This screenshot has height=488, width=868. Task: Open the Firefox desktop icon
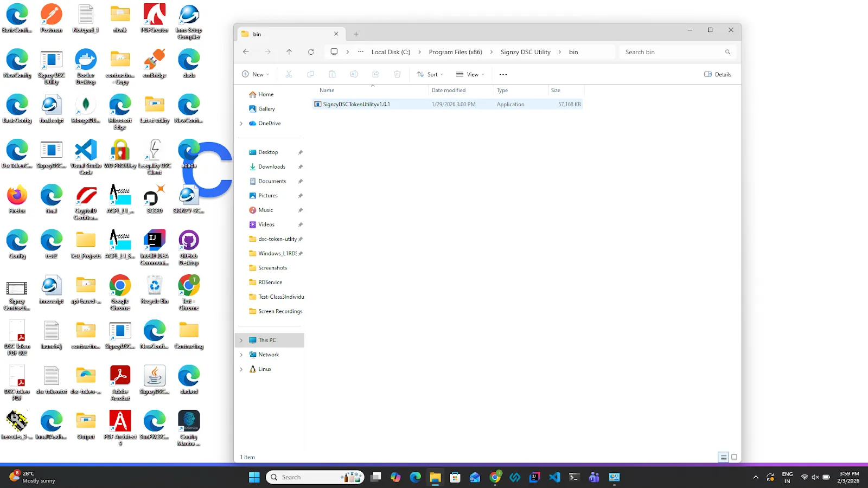coord(17,199)
